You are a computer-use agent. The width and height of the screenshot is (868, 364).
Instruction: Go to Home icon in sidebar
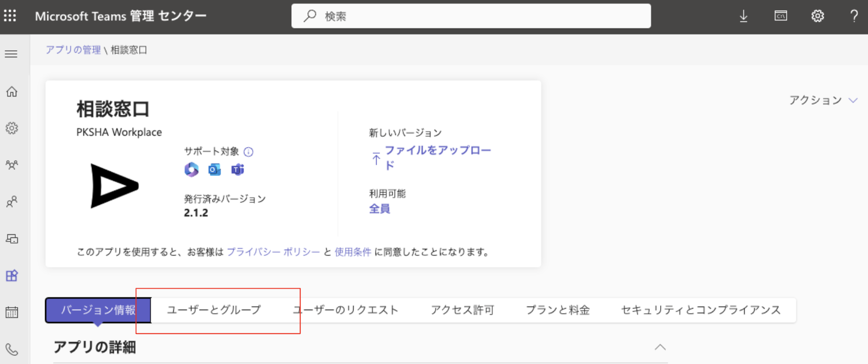pyautogui.click(x=12, y=92)
